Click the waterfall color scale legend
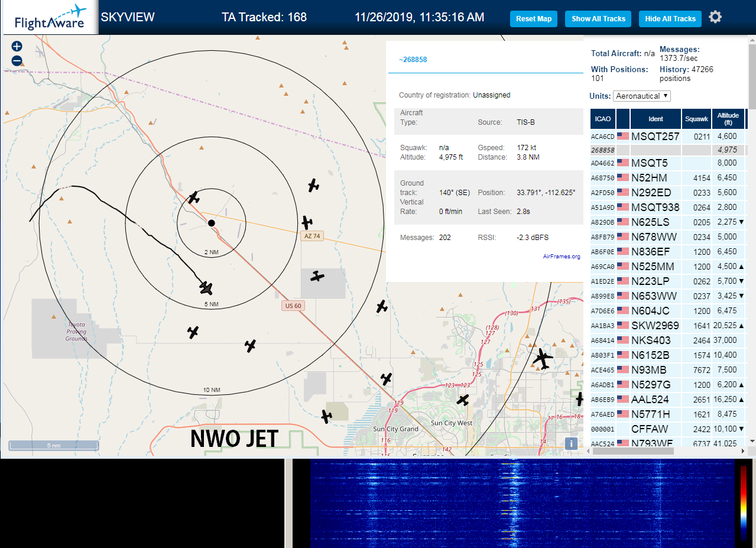The height and width of the screenshot is (548, 756). [x=744, y=502]
